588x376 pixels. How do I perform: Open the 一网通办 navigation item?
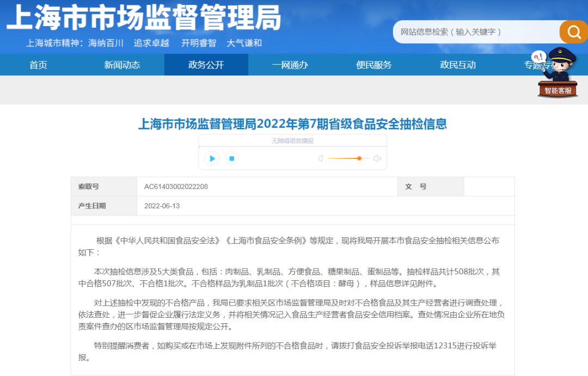click(290, 65)
